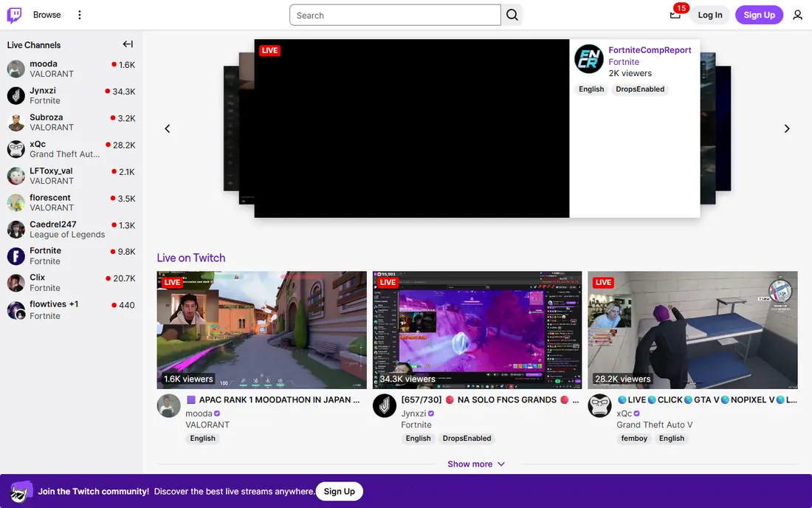Open Subroza's avatar in sidebar
The width and height of the screenshot is (812, 508).
(x=16, y=123)
